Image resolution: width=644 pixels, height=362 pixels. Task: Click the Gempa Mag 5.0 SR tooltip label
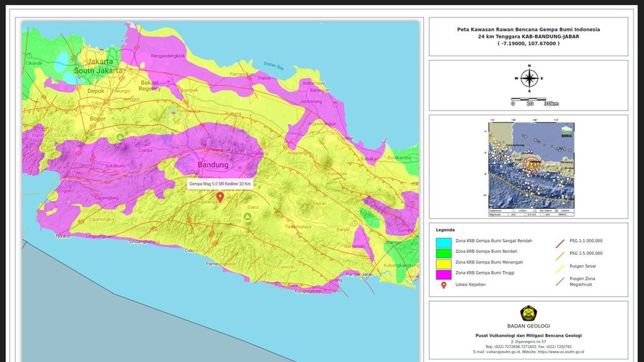(x=220, y=184)
